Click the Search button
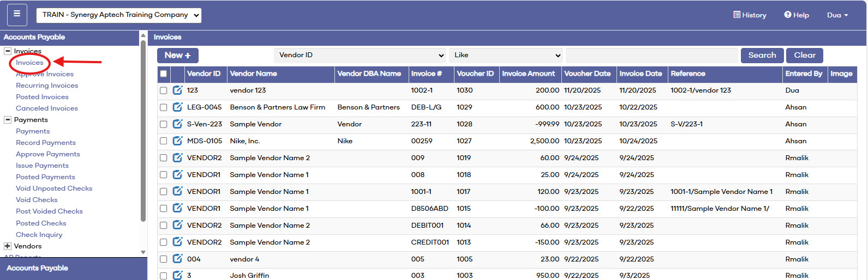Screen dimensions: 868x280 [x=762, y=55]
